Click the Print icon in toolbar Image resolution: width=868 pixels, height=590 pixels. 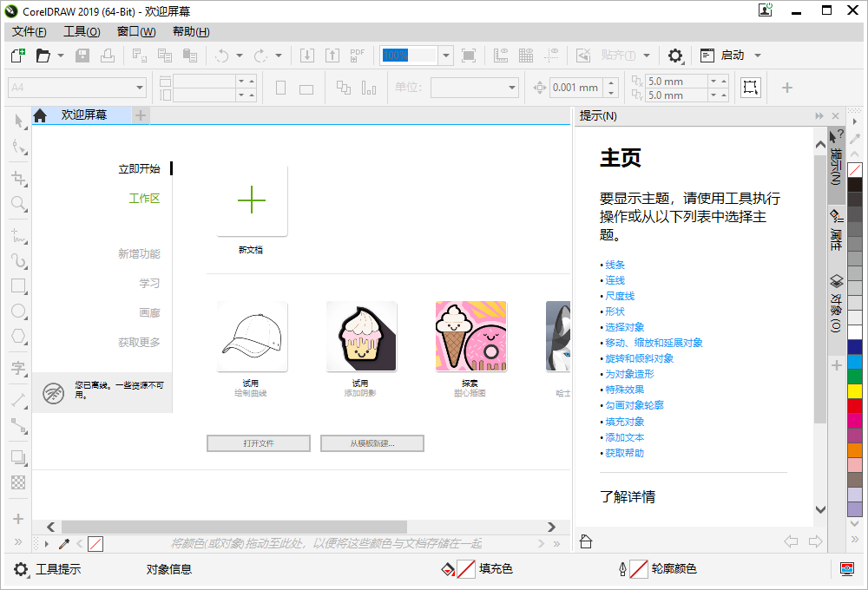coord(108,56)
